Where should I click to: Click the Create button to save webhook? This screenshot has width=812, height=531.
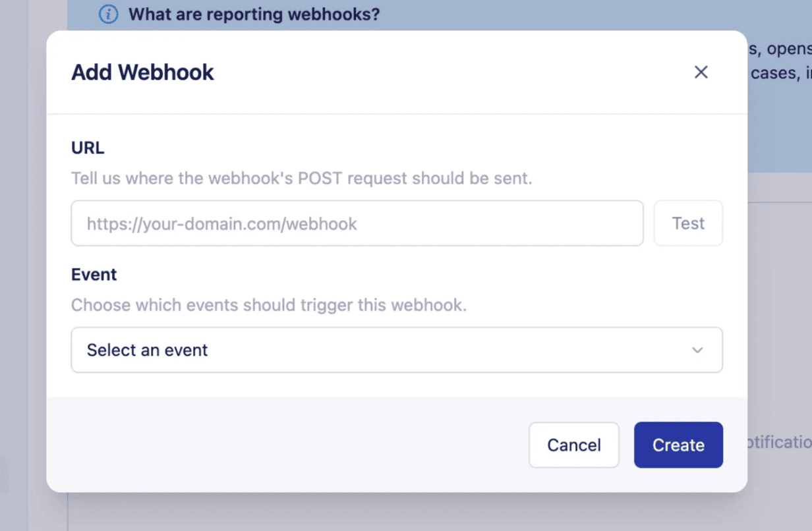coord(678,445)
